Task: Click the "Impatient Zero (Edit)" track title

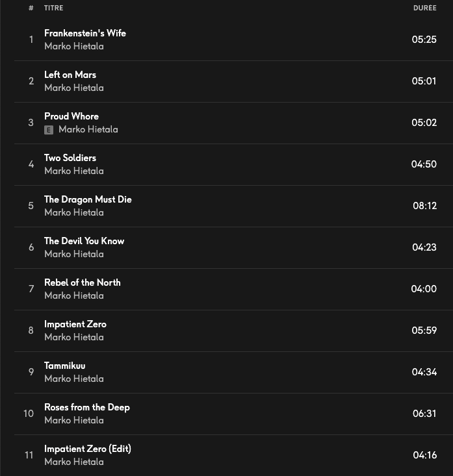Action: [88, 449]
